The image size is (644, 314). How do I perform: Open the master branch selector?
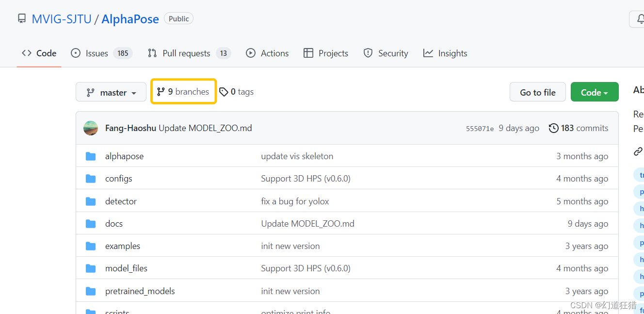(x=111, y=91)
